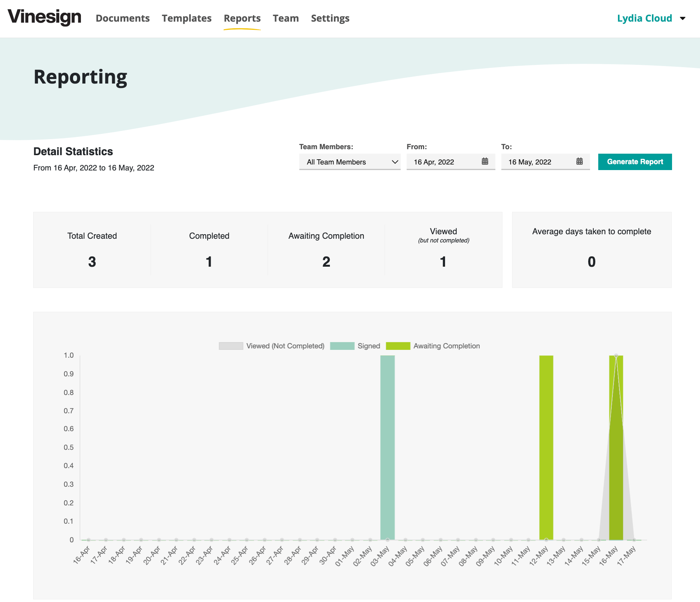
Task: Go to the Team page
Action: tap(286, 18)
